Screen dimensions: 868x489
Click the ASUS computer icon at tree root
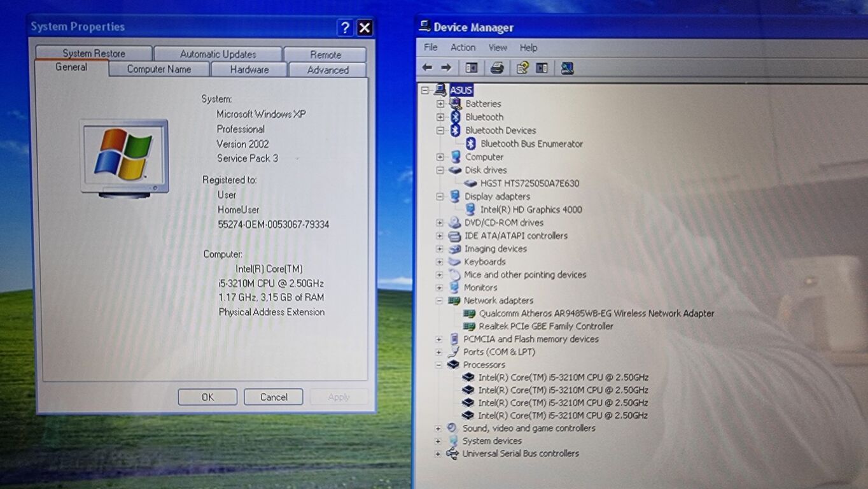tap(440, 90)
